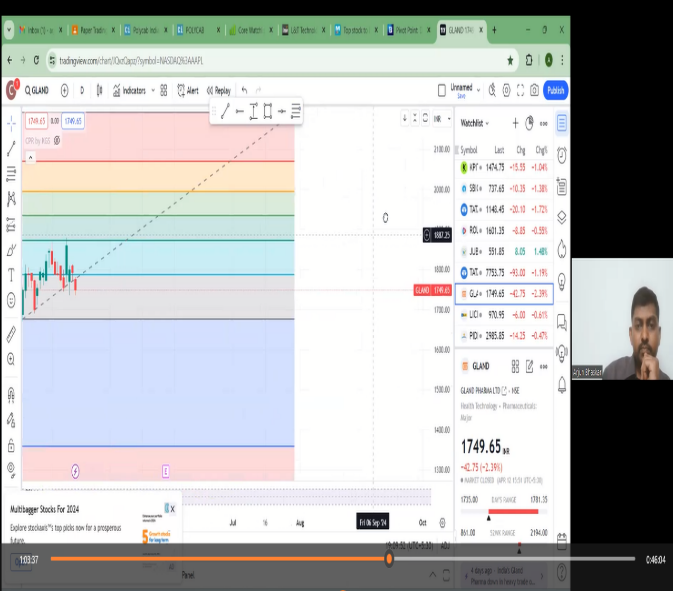The image size is (673, 591).
Task: Toggle lock all drawing tools
Action: click(x=11, y=445)
